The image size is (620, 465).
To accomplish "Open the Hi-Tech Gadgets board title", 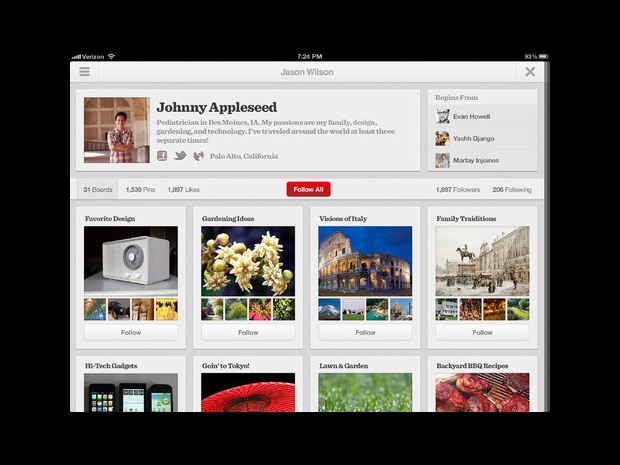I will pyautogui.click(x=111, y=366).
